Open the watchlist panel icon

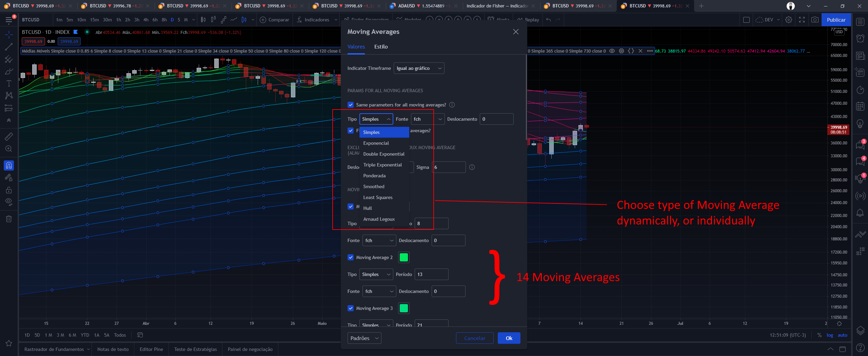[860, 22]
